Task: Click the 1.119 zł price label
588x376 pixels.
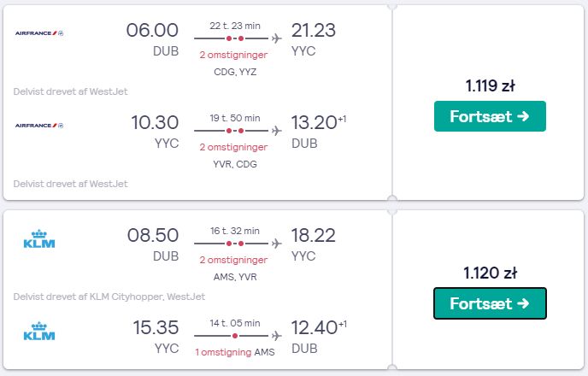Action: pos(490,85)
